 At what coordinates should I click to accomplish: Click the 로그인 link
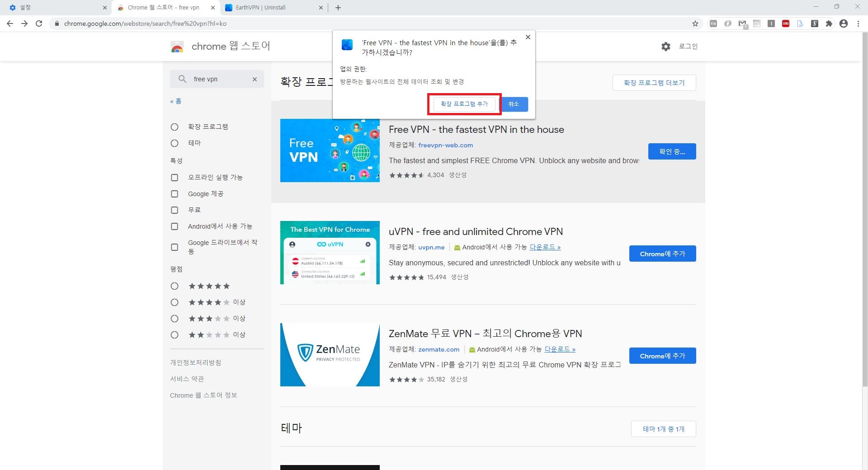click(x=688, y=46)
